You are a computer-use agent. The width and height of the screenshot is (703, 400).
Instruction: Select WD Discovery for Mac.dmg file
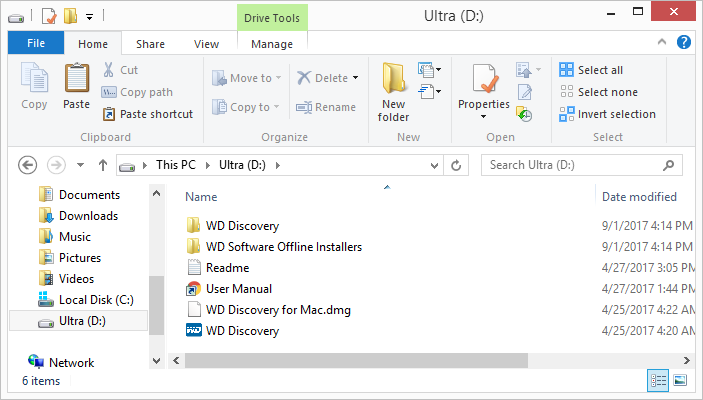tap(269, 310)
